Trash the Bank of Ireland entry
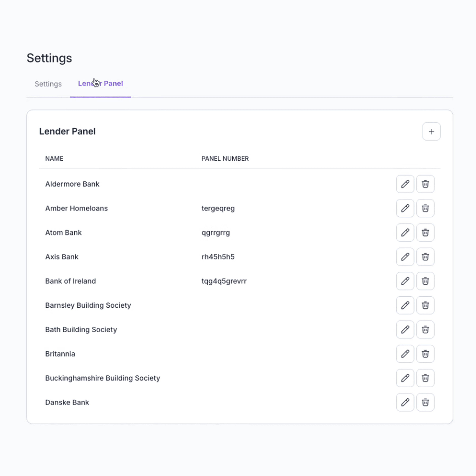Screen dimensions: 476x476 click(x=425, y=281)
